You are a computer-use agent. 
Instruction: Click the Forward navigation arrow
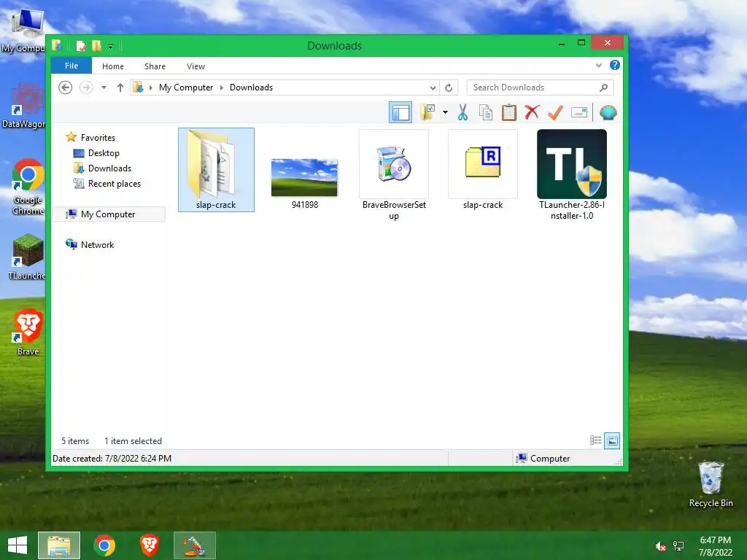click(x=86, y=87)
